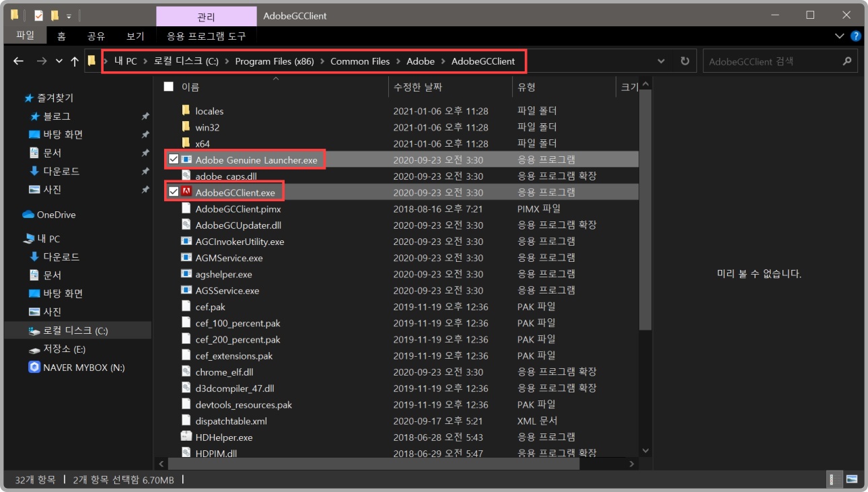Screen dimensions: 868x492
Task: Click the 즐겨찾기 star icon
Action: pyautogui.click(x=29, y=98)
